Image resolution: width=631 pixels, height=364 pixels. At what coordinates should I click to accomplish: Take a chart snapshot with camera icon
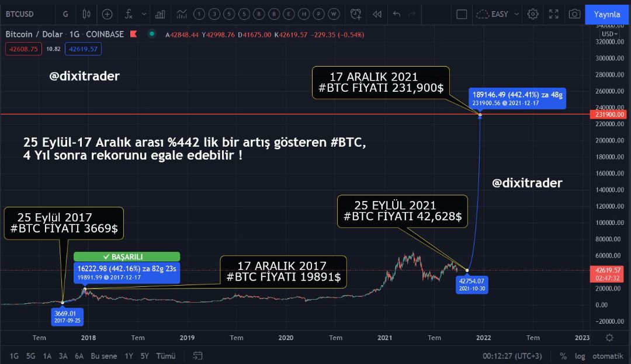(x=574, y=14)
